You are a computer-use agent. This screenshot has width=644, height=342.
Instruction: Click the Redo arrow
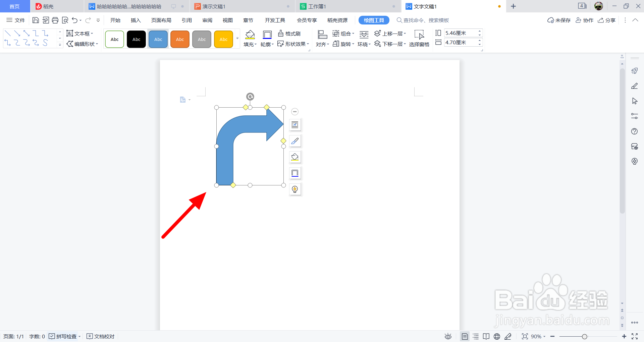(88, 20)
